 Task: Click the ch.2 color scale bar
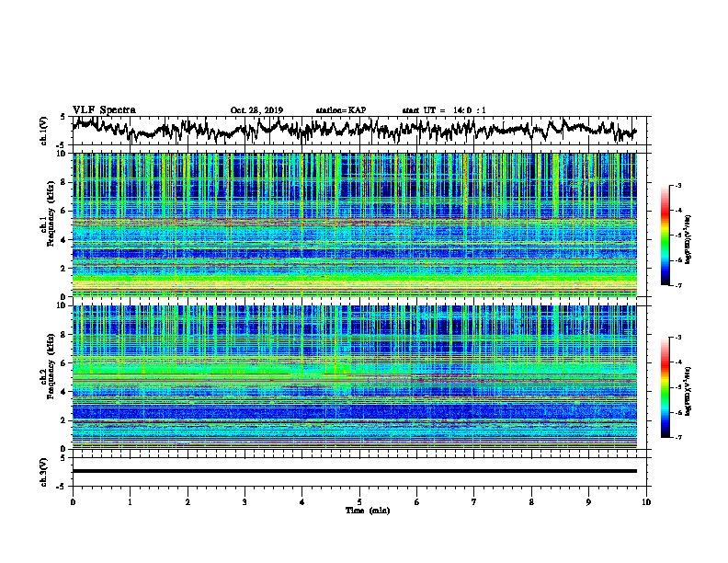665,387
